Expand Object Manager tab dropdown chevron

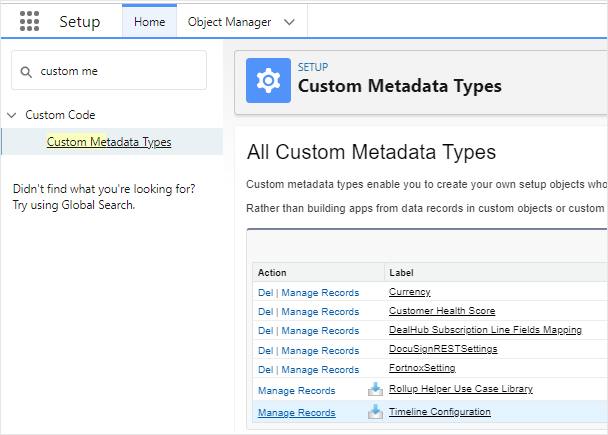pyautogui.click(x=290, y=22)
